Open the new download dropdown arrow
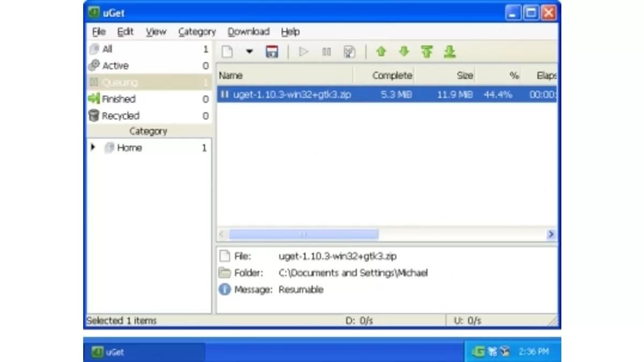 [x=249, y=52]
